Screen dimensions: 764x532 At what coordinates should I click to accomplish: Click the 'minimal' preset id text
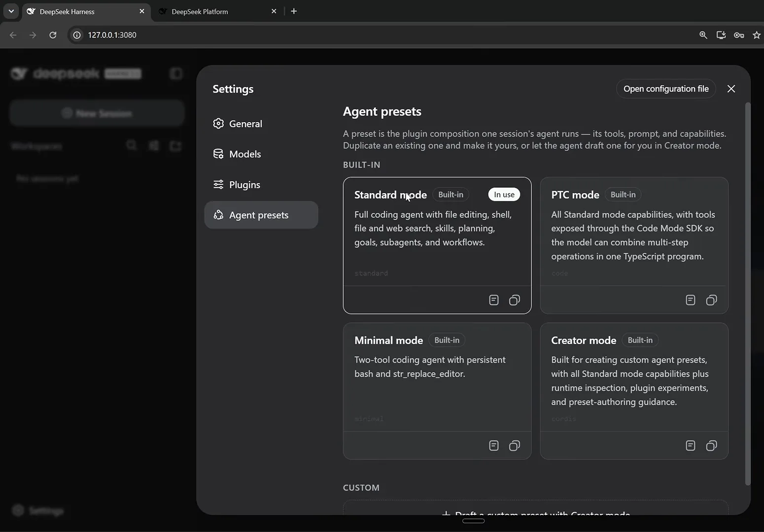369,419
